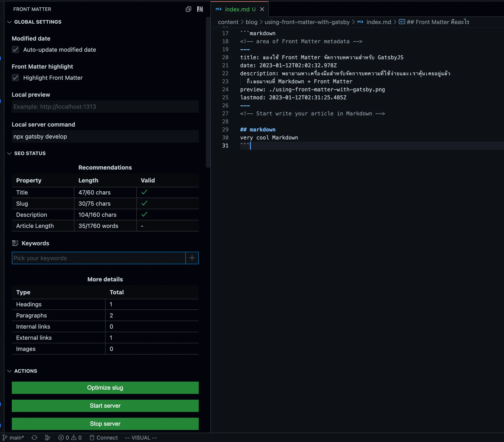The width and height of the screenshot is (504, 442).
Task: Click the plus button to add keyword
Action: (x=192, y=258)
